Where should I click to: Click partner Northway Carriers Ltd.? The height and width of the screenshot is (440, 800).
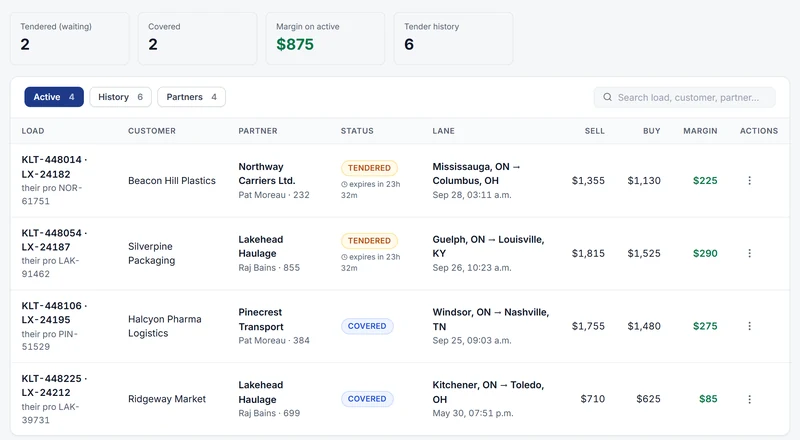267,174
